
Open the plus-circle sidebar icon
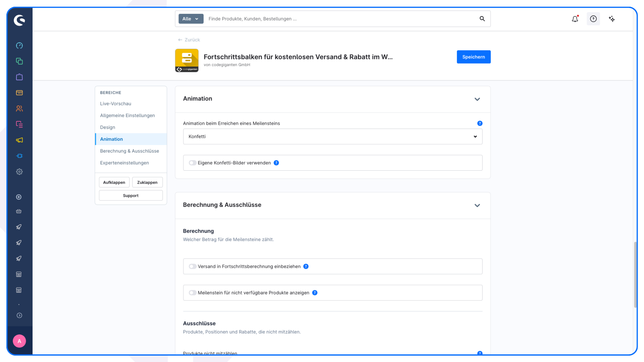(x=19, y=197)
